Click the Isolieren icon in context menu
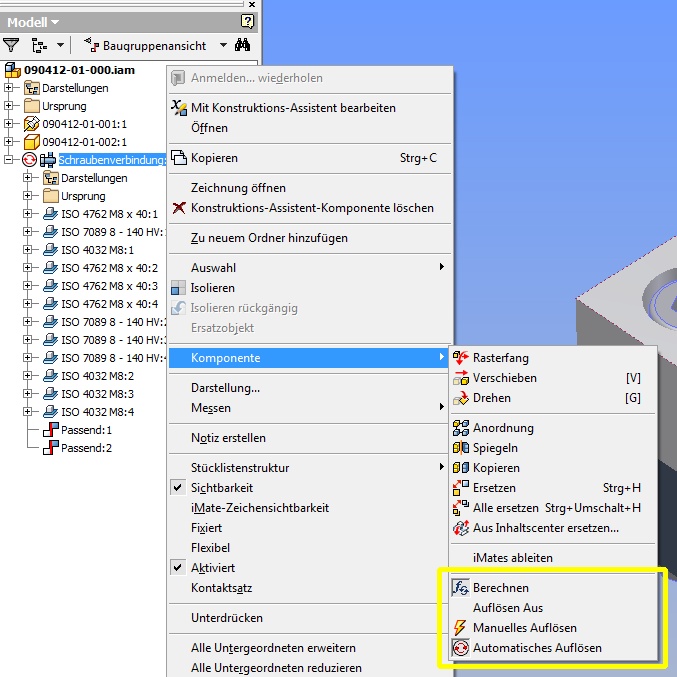The height and width of the screenshot is (677, 677). pyautogui.click(x=178, y=288)
